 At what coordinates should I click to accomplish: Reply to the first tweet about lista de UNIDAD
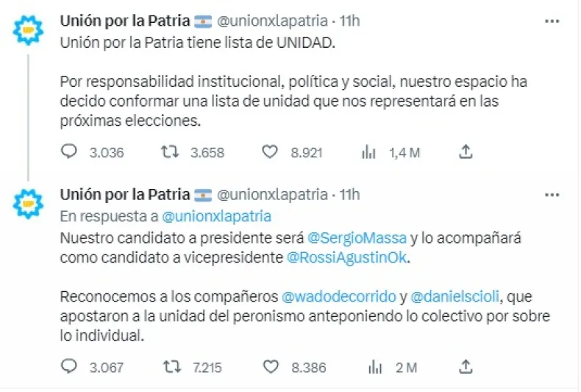tap(68, 153)
